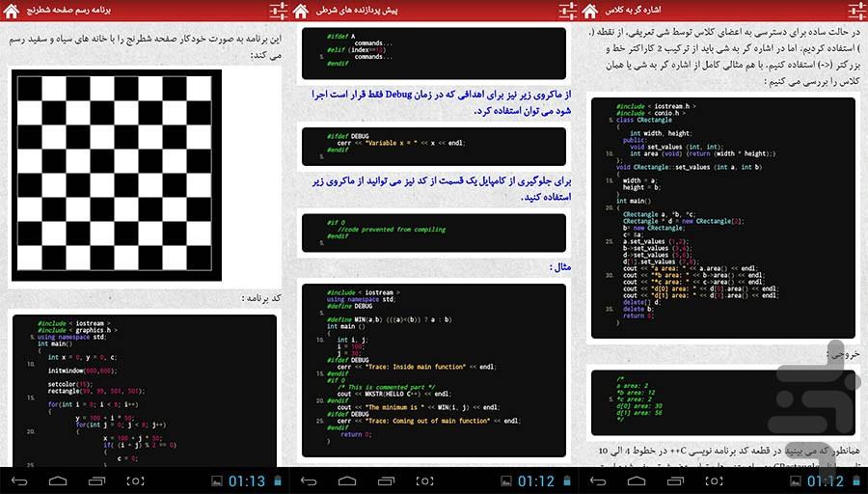Tap home icon on conditional preprocessors screen
The height and width of the screenshot is (494, 868).
click(x=300, y=10)
